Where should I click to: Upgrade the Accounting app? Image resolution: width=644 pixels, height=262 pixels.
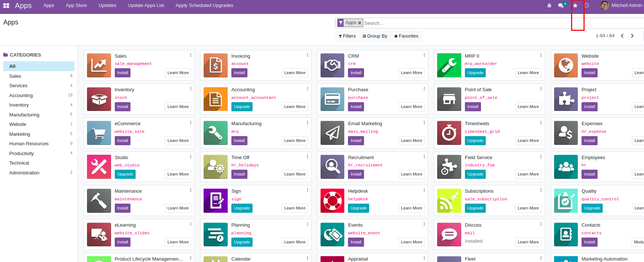pos(242,107)
